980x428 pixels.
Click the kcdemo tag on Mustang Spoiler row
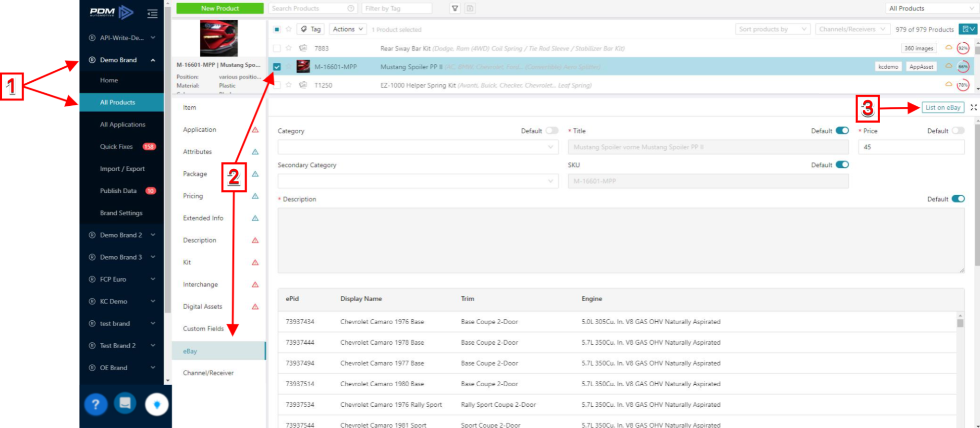888,67
